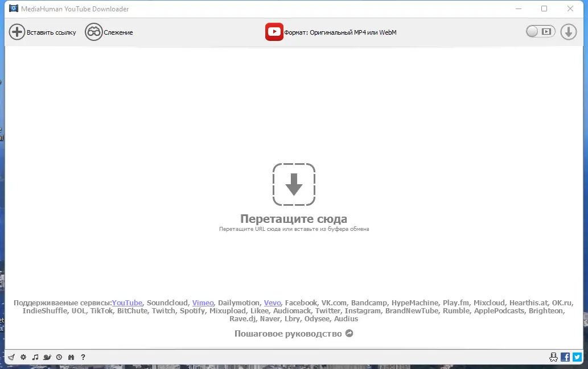
Task: Open settings via the gear icon
Action: coord(23,357)
